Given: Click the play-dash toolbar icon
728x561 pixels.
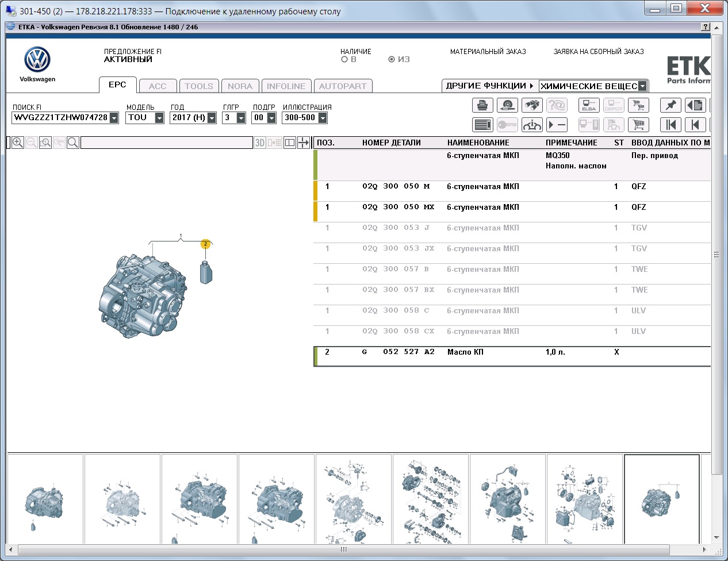Looking at the screenshot, I should 557,125.
